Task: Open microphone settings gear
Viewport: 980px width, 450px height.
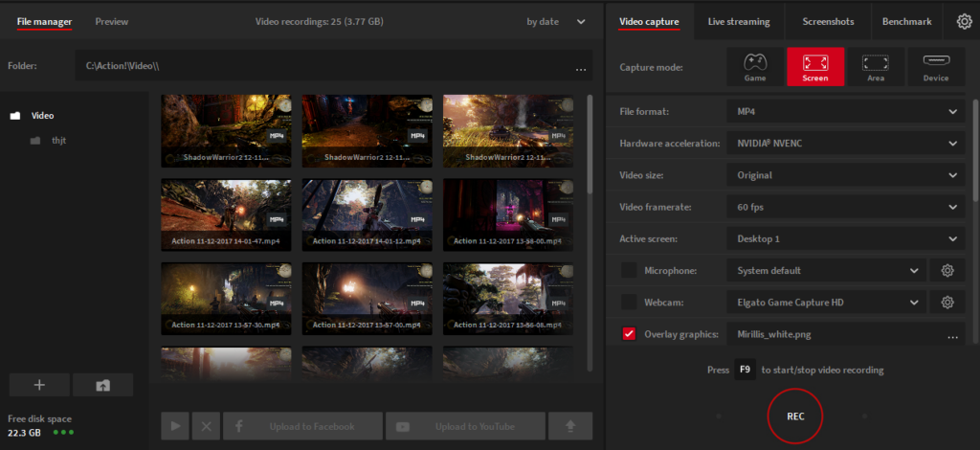Action: [947, 271]
